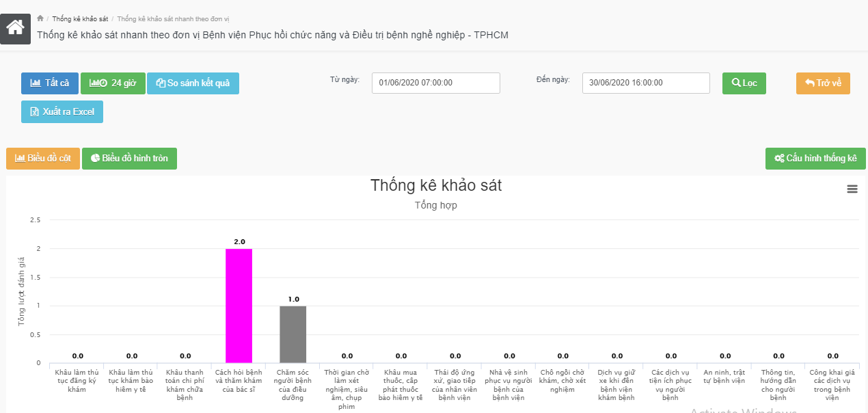
Task: Click the magenta bar in chart
Action: [x=239, y=306]
